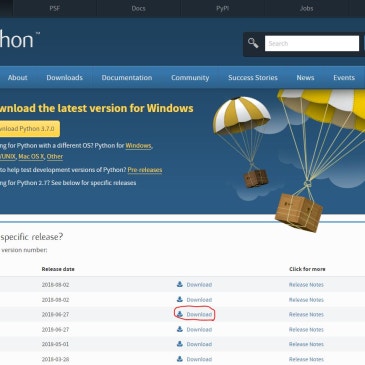Open the Windows platform link
The image size is (365, 365).
pyautogui.click(x=138, y=146)
